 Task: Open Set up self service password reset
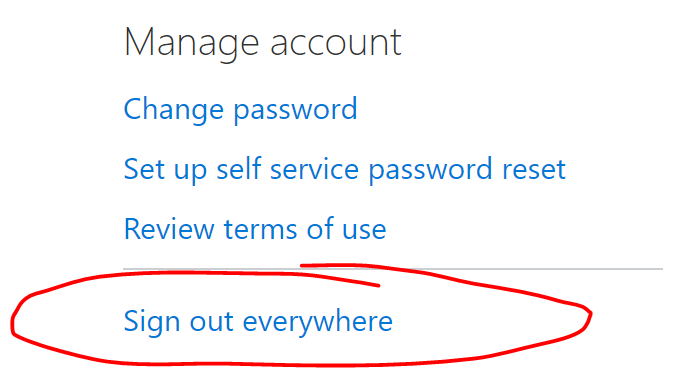pyautogui.click(x=344, y=170)
